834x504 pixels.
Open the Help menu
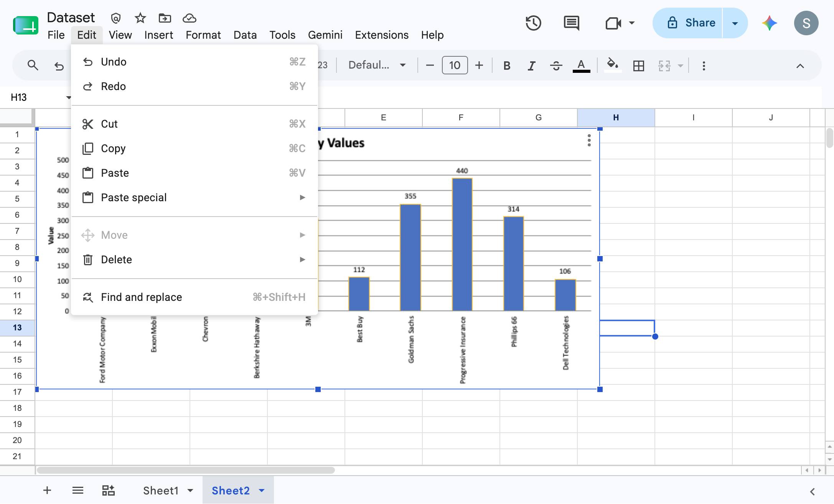tap(432, 35)
